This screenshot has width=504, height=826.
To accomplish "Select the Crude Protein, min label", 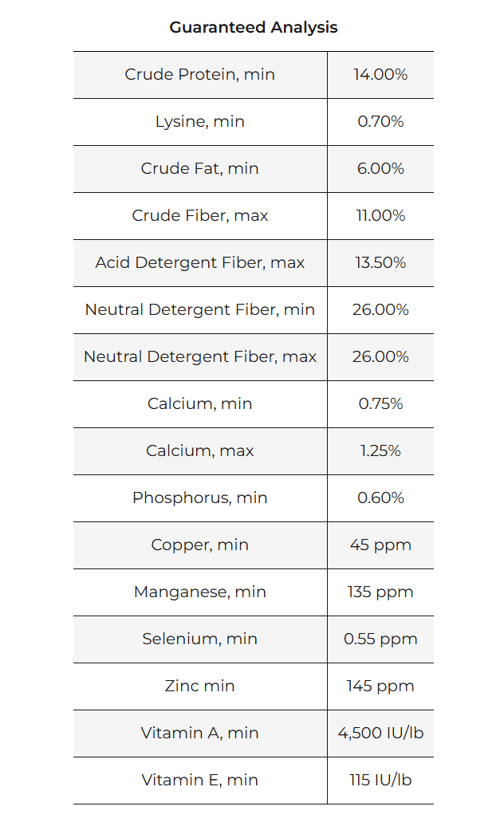I will pyautogui.click(x=199, y=74).
